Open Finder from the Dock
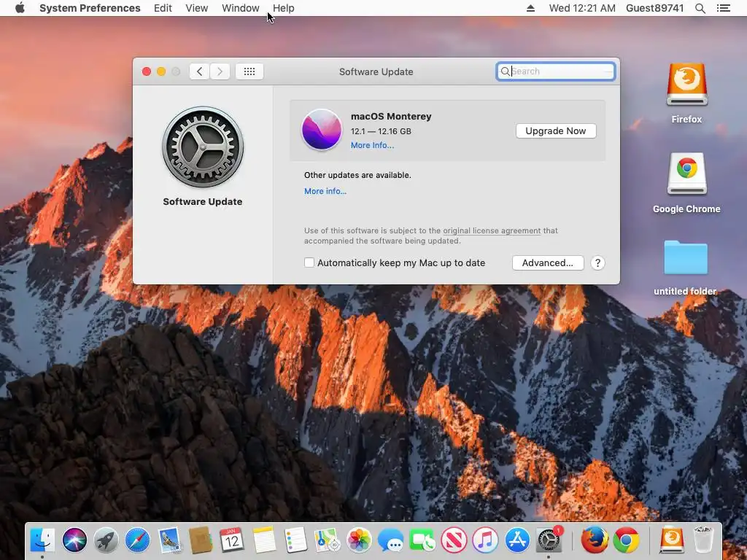 [x=42, y=540]
